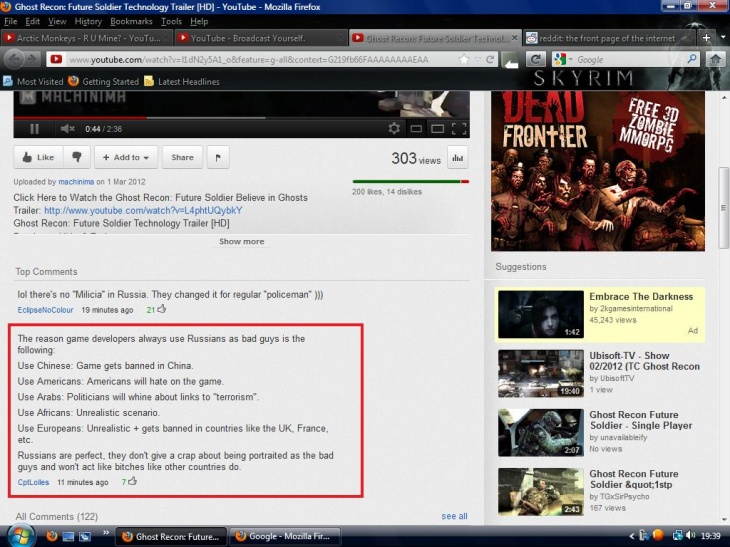The height and width of the screenshot is (547, 730).
Task: Dislike the video with thumbs-down
Action: tap(76, 157)
